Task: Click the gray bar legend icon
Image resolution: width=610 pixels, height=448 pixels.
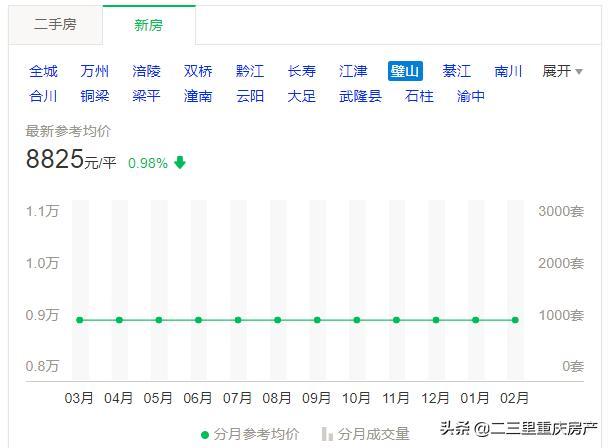Action: pos(327,435)
